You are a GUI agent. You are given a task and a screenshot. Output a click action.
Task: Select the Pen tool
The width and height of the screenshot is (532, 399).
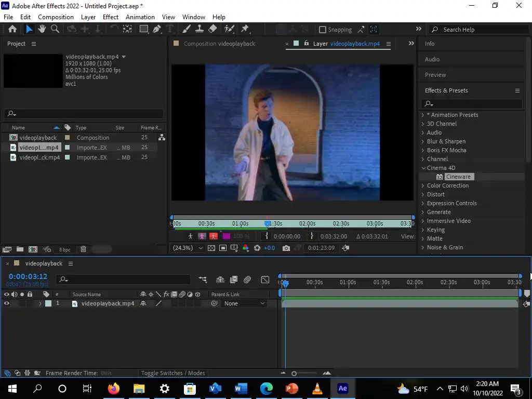point(157,29)
